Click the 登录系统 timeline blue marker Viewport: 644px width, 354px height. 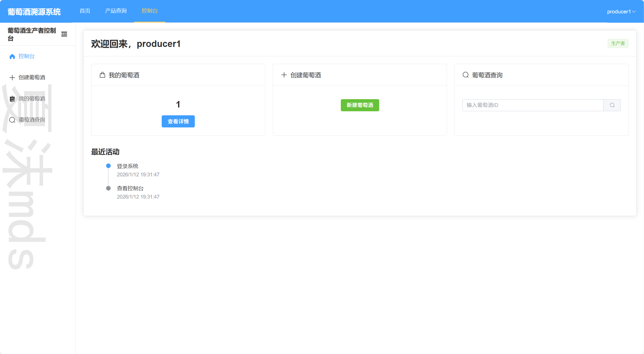point(108,166)
